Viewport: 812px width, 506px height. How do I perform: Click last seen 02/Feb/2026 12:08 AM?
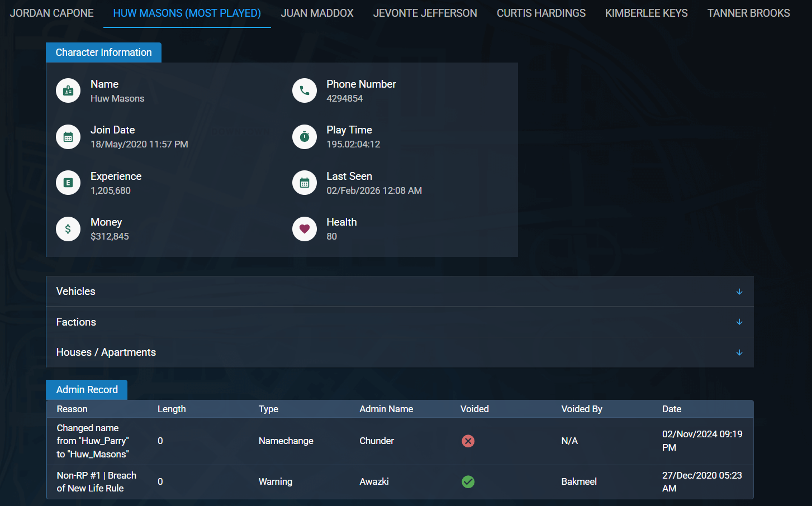coord(374,190)
